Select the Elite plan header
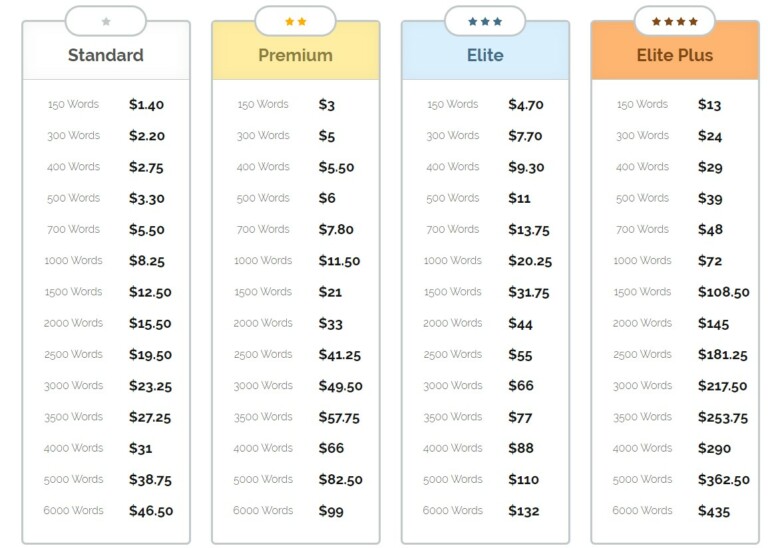The width and height of the screenshot is (768, 548). coord(485,55)
